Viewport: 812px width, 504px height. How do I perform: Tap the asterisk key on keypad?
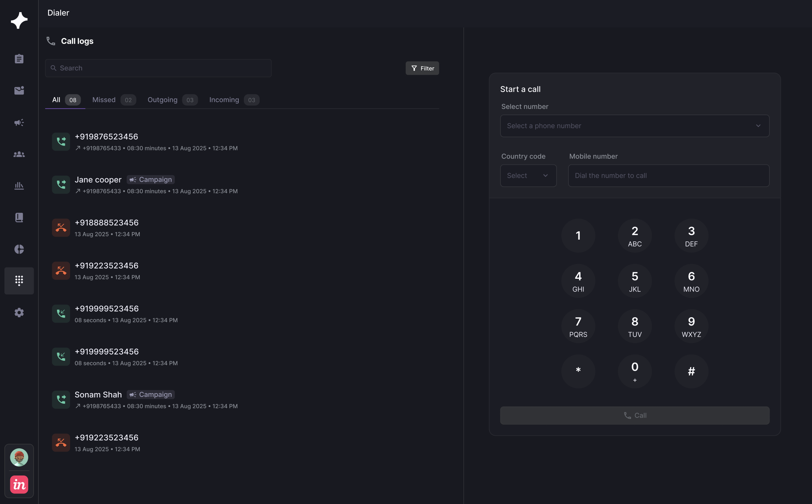point(578,371)
